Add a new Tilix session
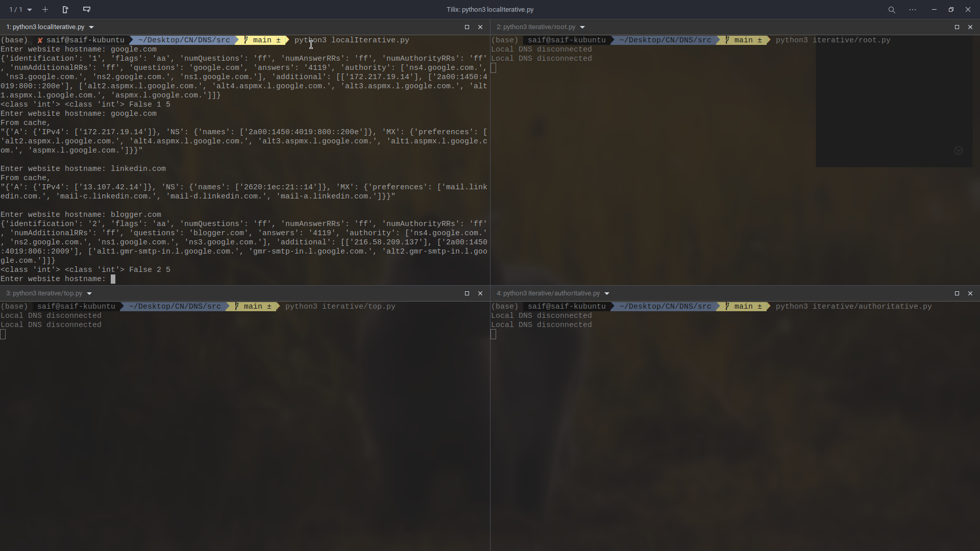The height and width of the screenshot is (551, 980). (45, 10)
